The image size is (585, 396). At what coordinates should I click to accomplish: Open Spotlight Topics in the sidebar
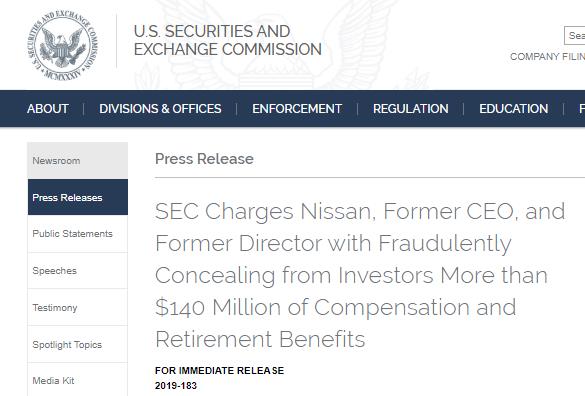(78, 344)
